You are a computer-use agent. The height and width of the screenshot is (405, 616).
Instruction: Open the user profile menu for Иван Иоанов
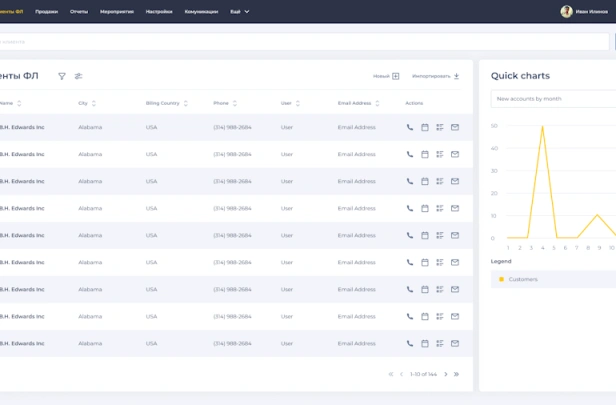584,11
